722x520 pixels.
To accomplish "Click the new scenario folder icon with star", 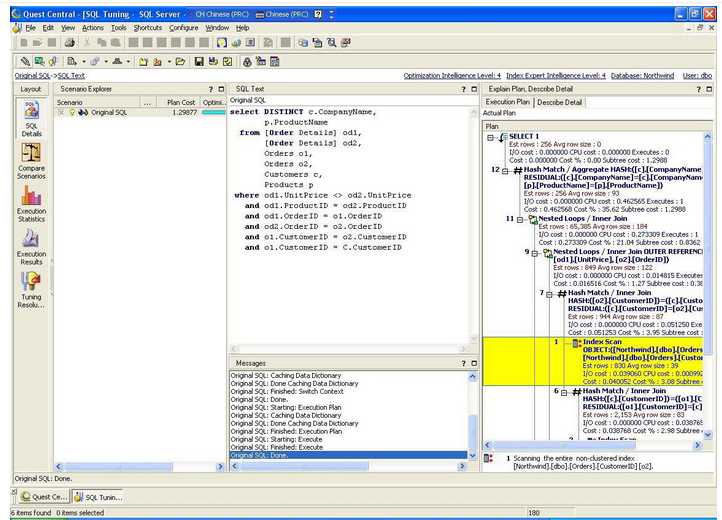I will click(x=144, y=61).
